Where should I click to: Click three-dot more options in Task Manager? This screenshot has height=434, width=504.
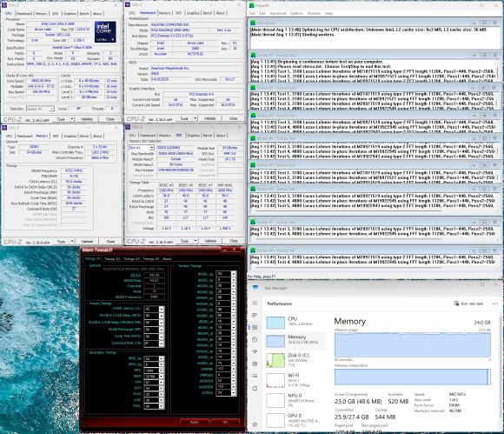pos(495,304)
